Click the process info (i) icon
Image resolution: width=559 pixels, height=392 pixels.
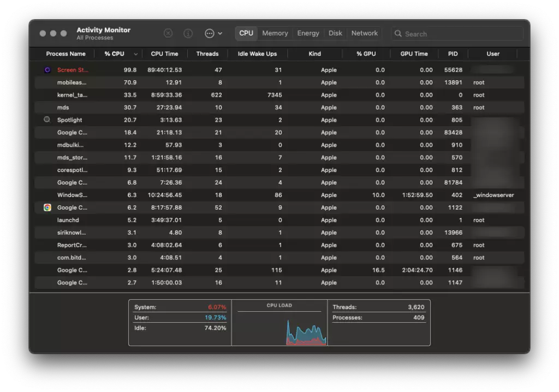click(x=188, y=33)
